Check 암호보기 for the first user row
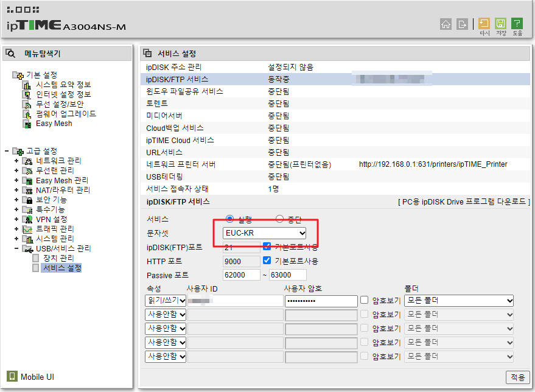This screenshot has height=392, width=535. 365,300
